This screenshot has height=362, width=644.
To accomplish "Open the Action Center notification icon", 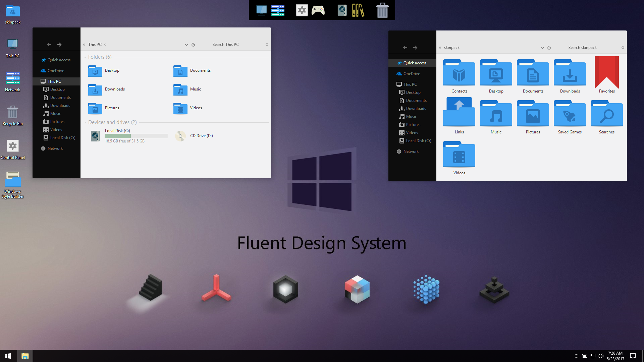I will [x=633, y=356].
